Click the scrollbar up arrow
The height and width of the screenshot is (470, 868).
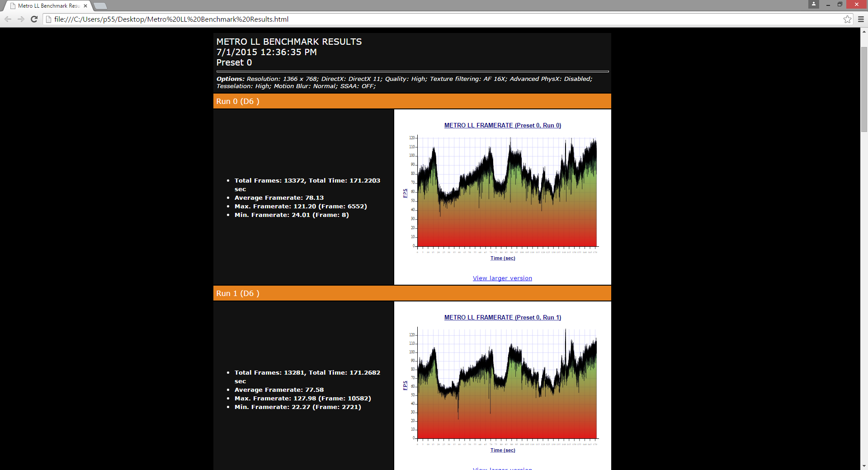coord(864,32)
